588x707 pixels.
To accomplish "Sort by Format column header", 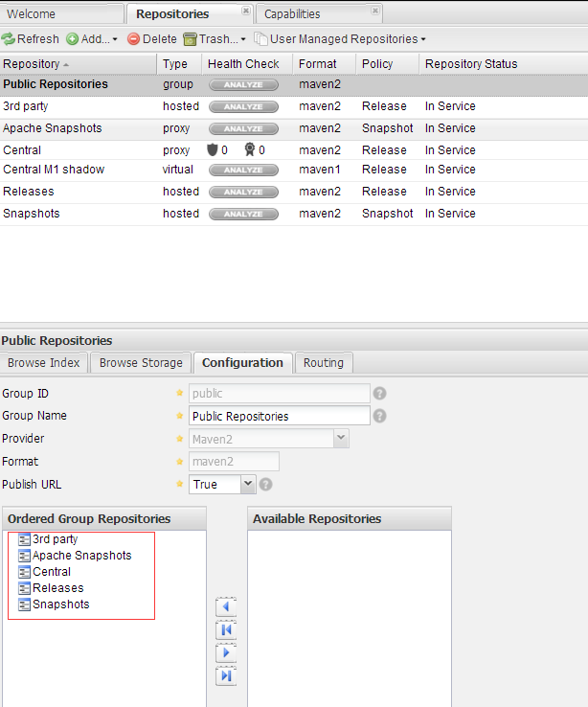I will tap(325, 64).
